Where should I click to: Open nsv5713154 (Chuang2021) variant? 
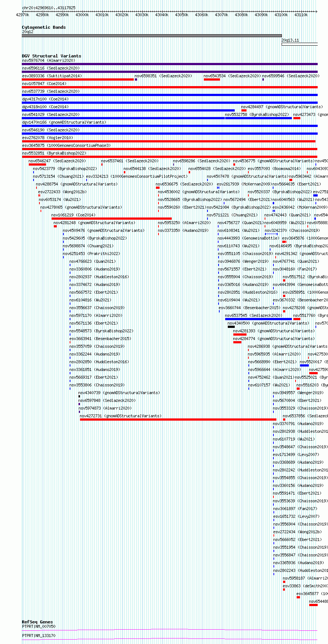pyautogui.click(x=59, y=176)
